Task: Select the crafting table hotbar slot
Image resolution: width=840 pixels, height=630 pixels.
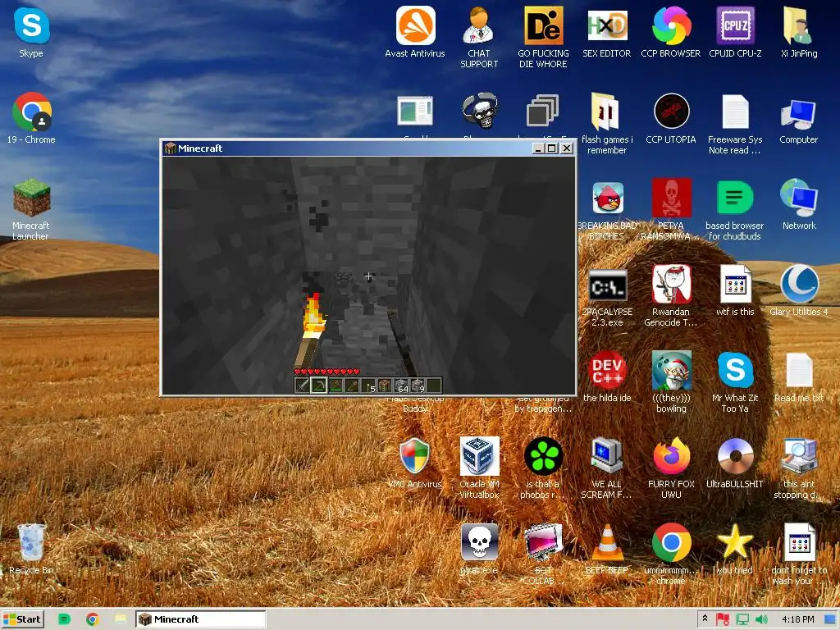Action: tap(385, 385)
